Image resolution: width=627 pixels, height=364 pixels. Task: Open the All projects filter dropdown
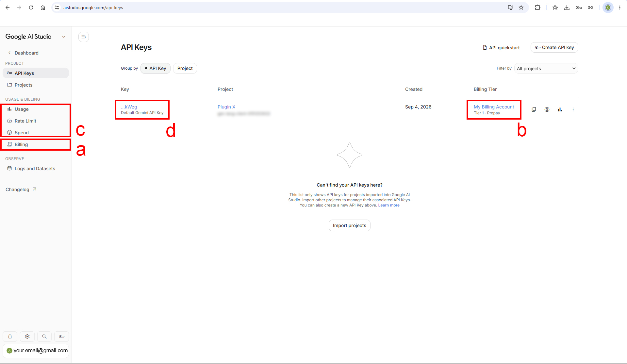pyautogui.click(x=546, y=68)
